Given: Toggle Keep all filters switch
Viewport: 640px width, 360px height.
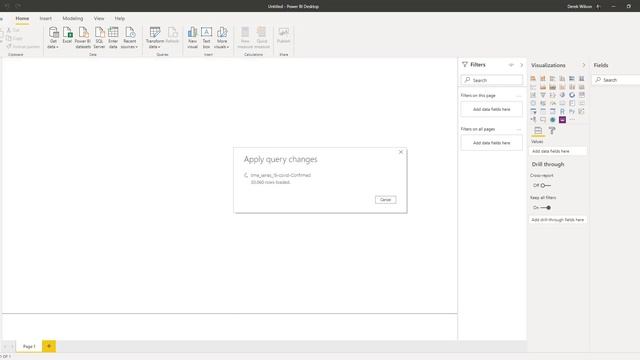Looking at the screenshot, I should coord(546,207).
